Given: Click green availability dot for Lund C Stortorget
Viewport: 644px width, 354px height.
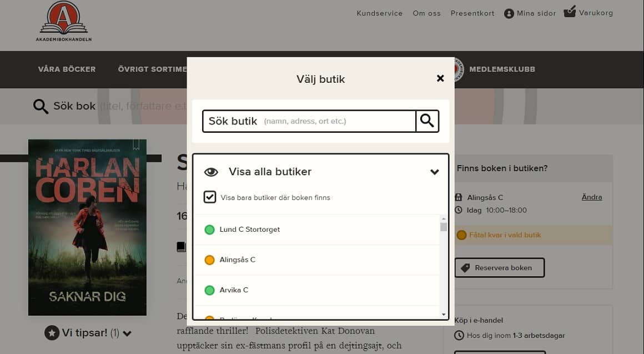Looking at the screenshot, I should [209, 230].
